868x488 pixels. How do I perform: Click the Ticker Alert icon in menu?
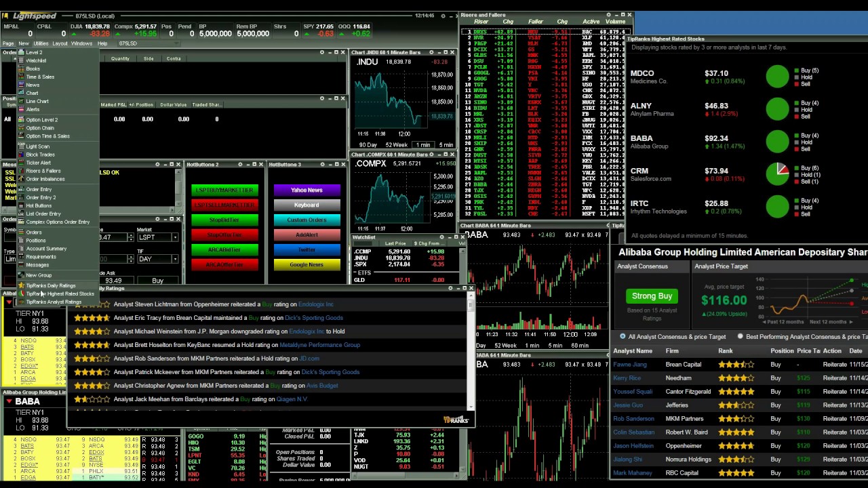point(21,163)
